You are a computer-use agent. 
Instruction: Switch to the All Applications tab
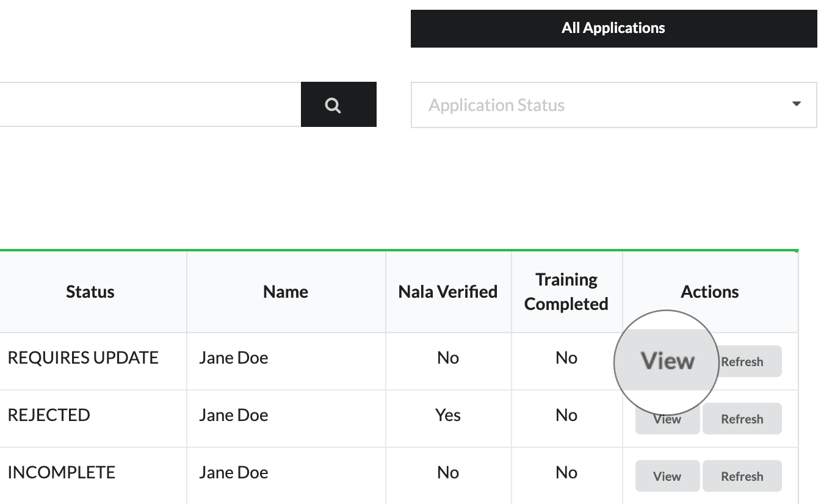[x=613, y=28]
